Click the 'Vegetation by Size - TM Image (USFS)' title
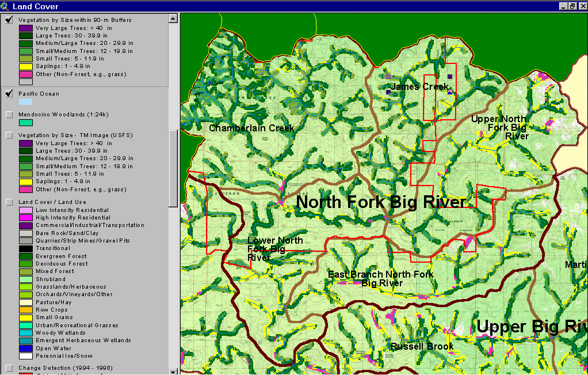 pyautogui.click(x=75, y=135)
